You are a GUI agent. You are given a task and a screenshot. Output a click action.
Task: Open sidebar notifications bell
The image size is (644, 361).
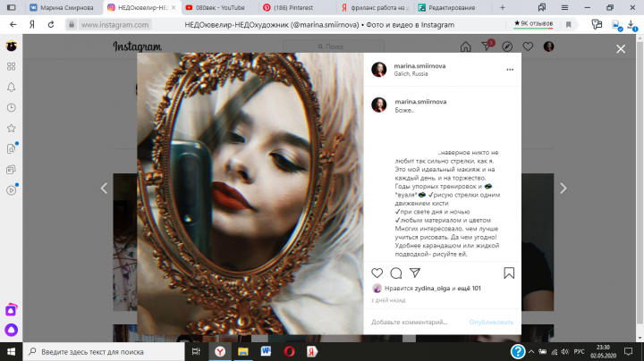point(11,87)
